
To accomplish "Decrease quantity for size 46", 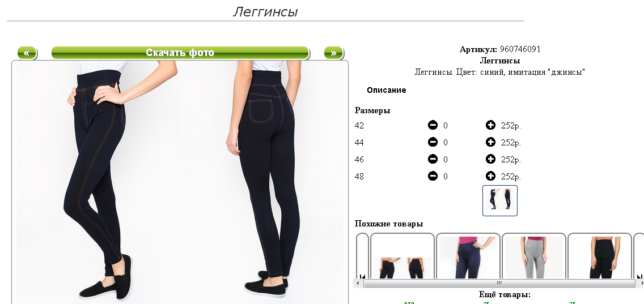I will tap(433, 159).
